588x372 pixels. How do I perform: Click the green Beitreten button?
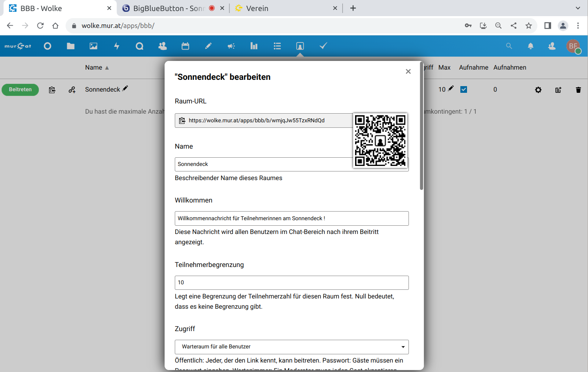[x=20, y=90]
